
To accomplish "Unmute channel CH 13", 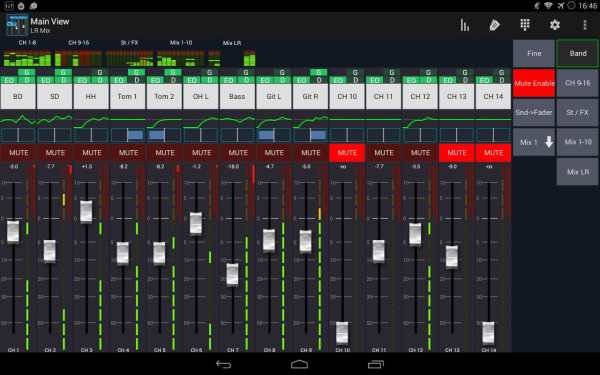I will click(457, 153).
